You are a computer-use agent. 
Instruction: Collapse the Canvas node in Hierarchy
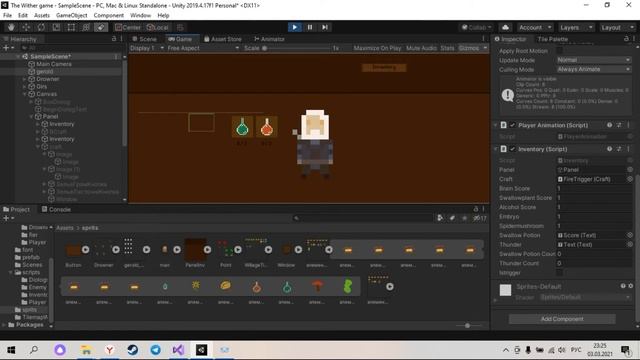[x=25, y=94]
